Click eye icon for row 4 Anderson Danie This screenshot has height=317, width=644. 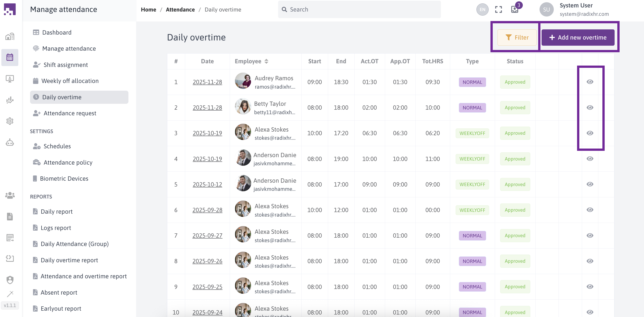tap(590, 159)
